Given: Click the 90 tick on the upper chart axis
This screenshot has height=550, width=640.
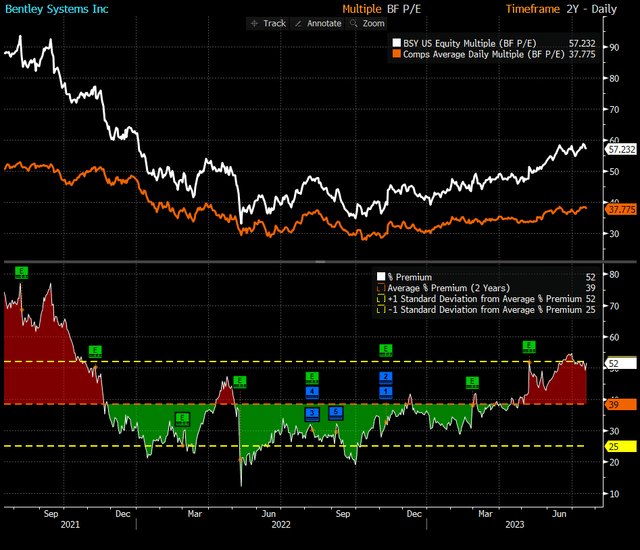Looking at the screenshot, I should [x=614, y=47].
